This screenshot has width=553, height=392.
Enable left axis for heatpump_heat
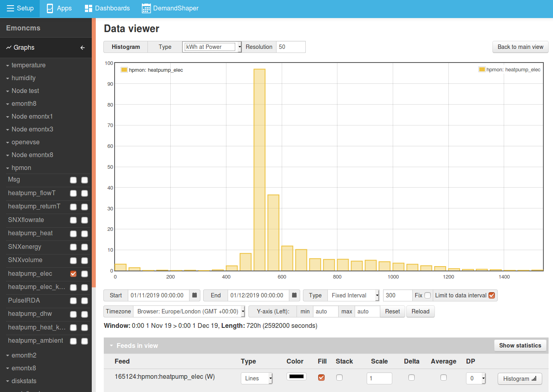click(73, 234)
